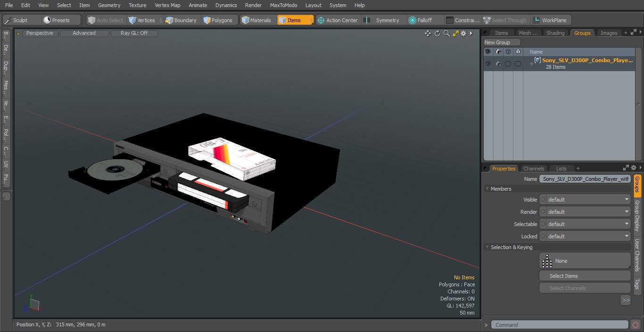
Task: Open the Vertex Map menu
Action: point(167,5)
